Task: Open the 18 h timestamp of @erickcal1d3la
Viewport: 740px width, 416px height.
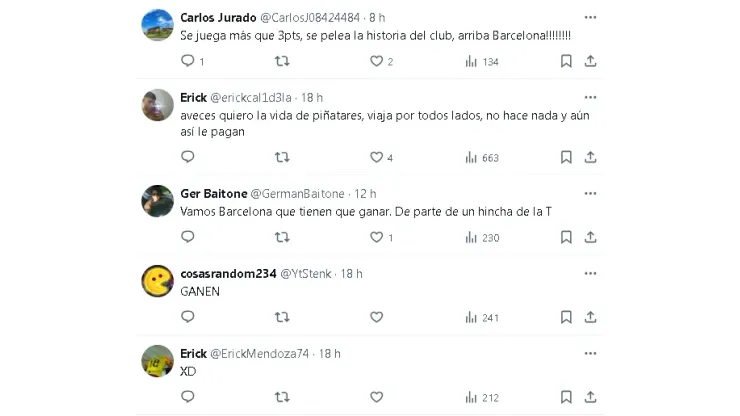Action: tap(312, 97)
